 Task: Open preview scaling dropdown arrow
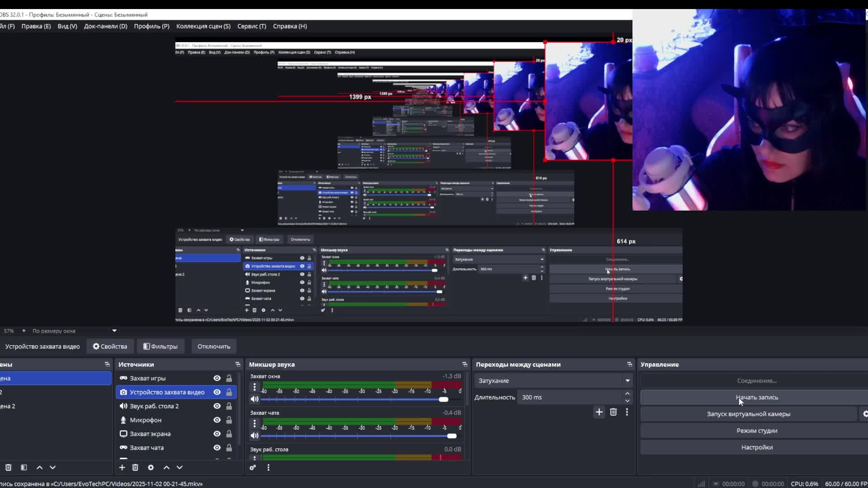pos(114,331)
